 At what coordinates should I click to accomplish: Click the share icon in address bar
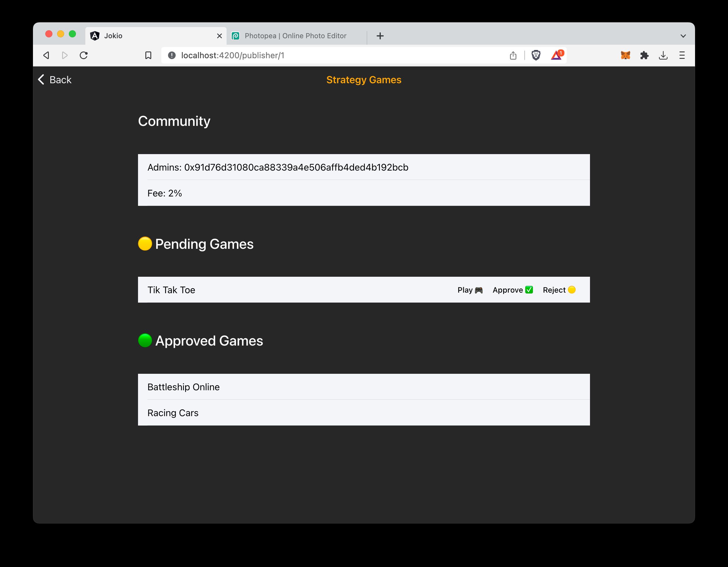tap(513, 55)
